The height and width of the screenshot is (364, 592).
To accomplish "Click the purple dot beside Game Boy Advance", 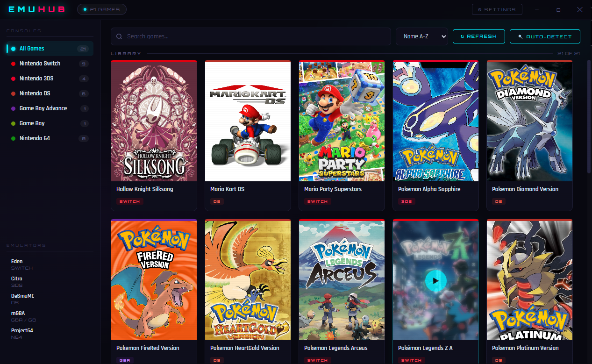I will point(14,108).
